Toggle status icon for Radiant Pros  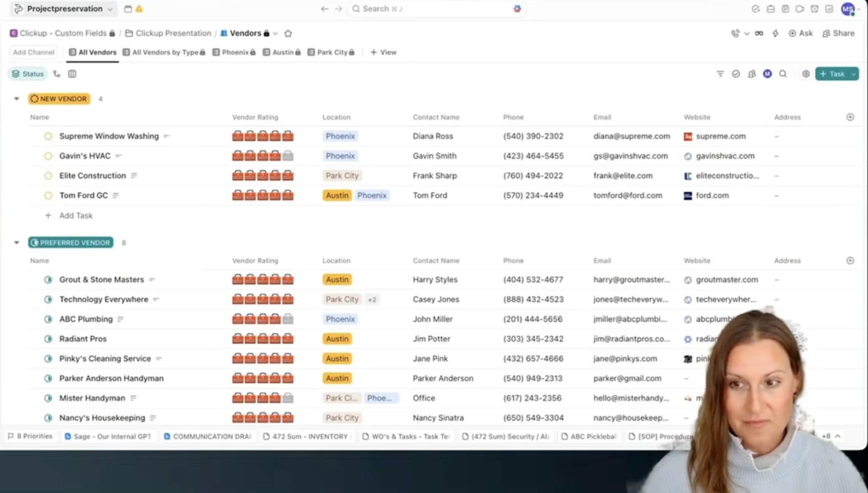[x=48, y=339]
